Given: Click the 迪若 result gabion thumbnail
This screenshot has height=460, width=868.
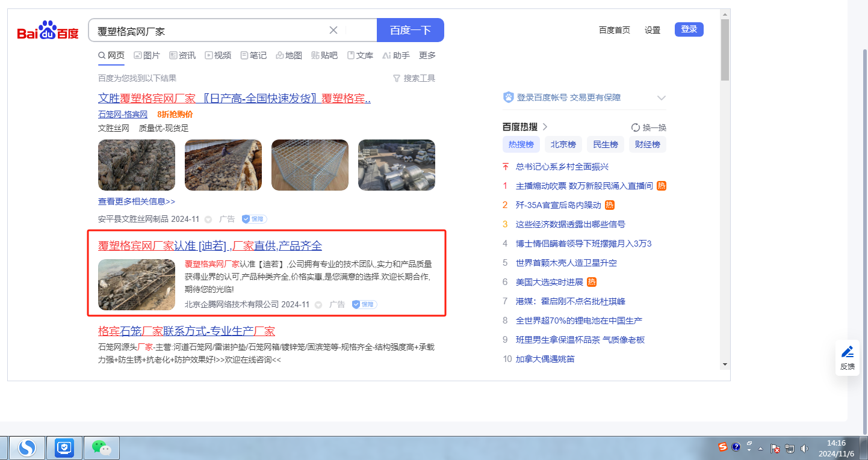Looking at the screenshot, I should pyautogui.click(x=137, y=284).
